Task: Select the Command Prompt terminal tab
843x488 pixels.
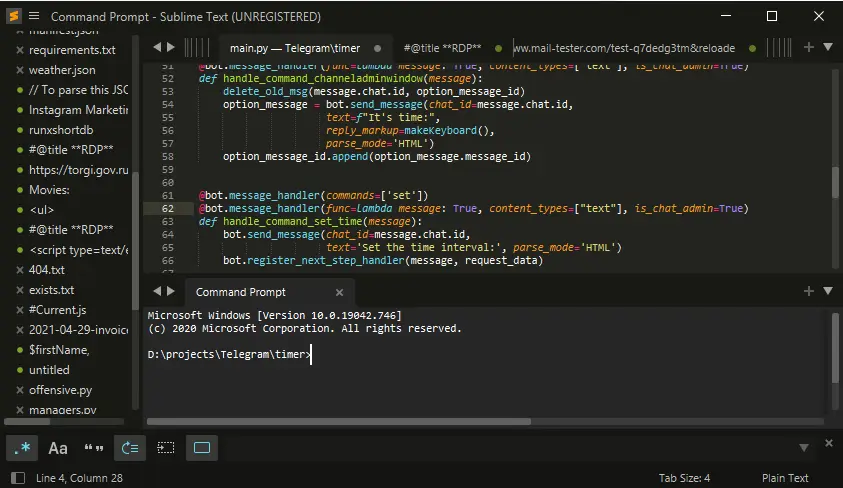Action: (240, 292)
